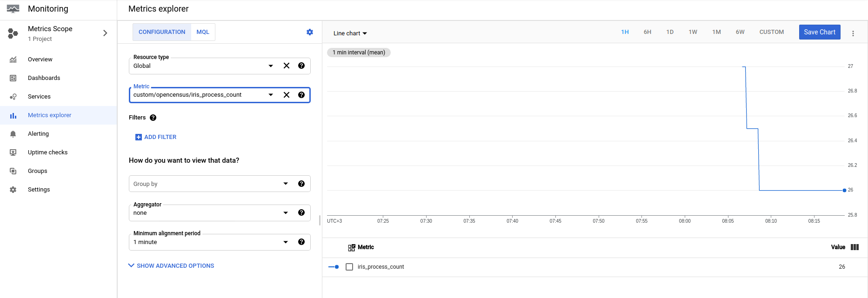The height and width of the screenshot is (298, 868).
Task: Click the Filters help icon
Action: point(153,118)
